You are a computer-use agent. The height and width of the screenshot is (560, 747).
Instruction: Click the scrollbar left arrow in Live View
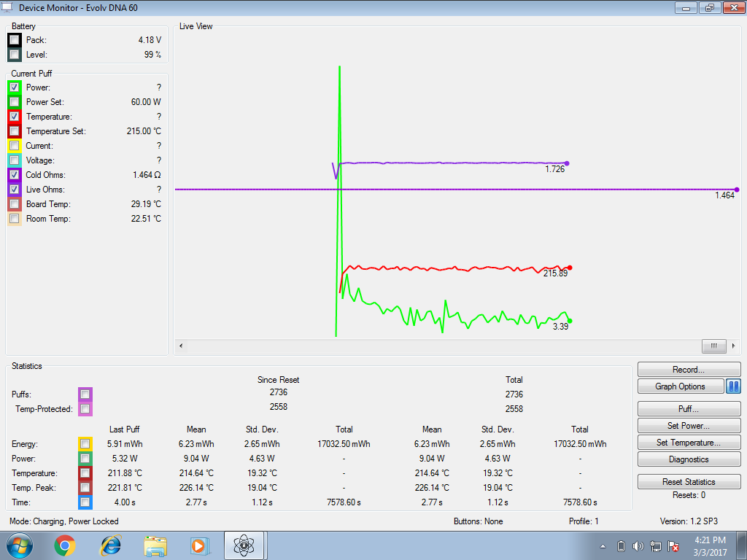(182, 346)
